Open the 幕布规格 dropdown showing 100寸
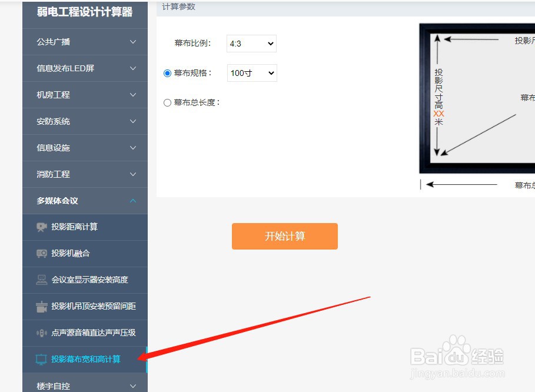Viewport: 535px width, 392px height. click(251, 73)
